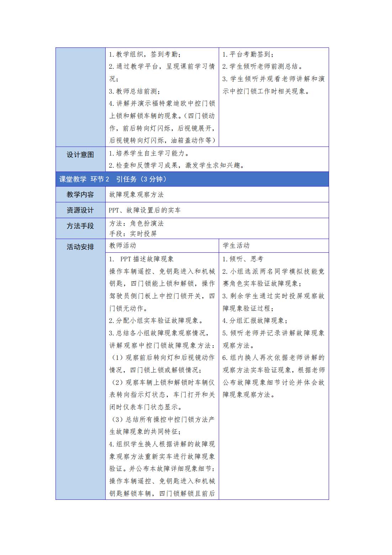This screenshot has width=392, height=555.
Task: Select the 课堂教学 环节2 引任务 header row
Action: (192, 179)
